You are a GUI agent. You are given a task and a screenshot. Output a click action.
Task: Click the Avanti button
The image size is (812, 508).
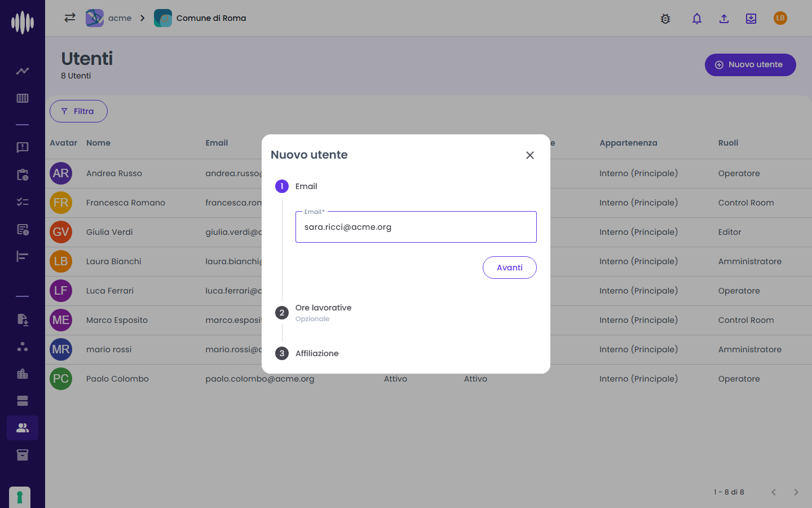[510, 268]
